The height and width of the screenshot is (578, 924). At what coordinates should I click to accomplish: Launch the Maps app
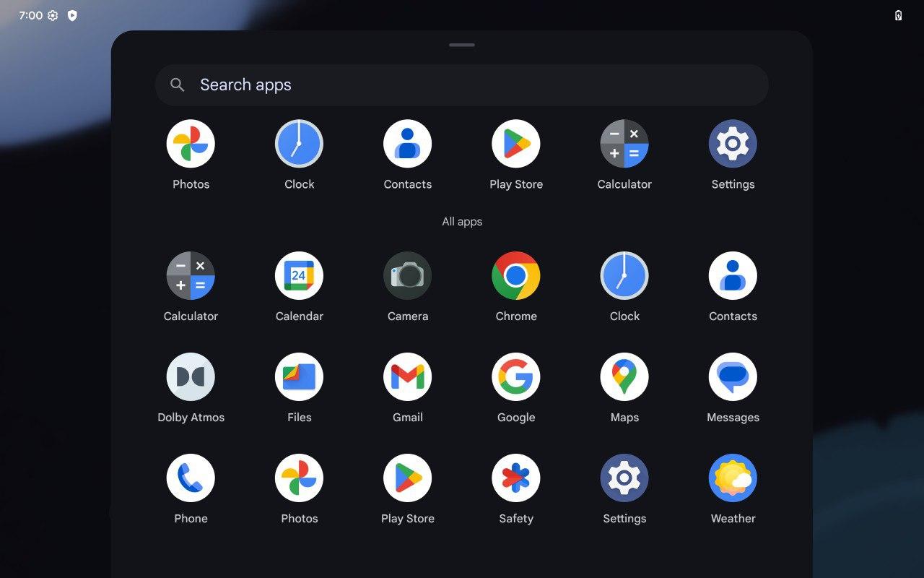[624, 376]
